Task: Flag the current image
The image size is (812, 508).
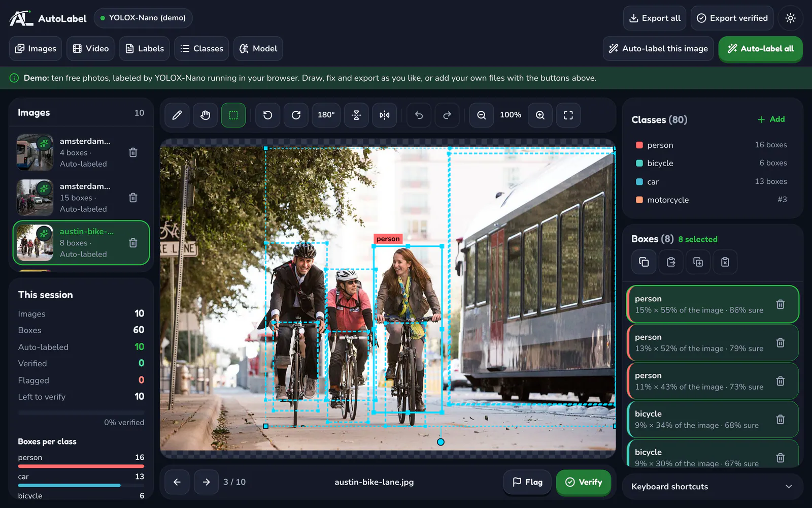Action: pos(527,482)
